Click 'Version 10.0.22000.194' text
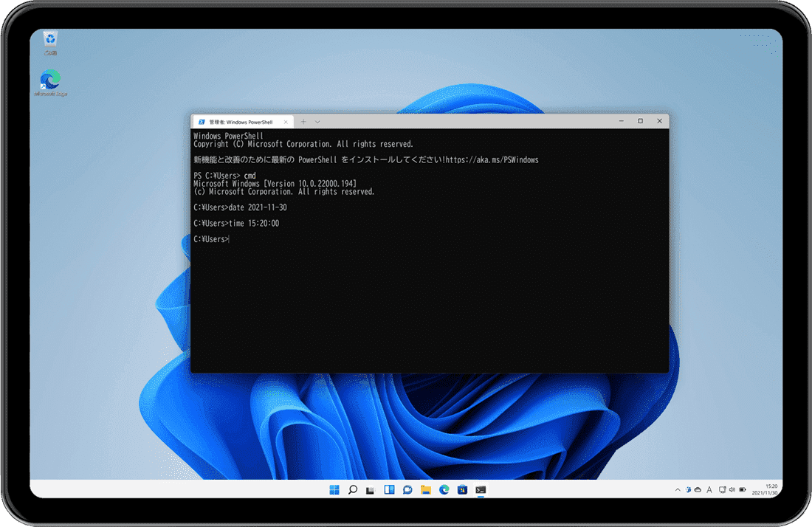This screenshot has height=527, width=812. 312,184
